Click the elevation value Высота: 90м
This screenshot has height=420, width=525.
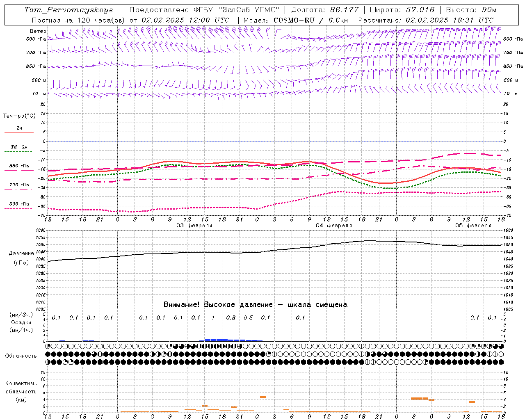click(x=471, y=10)
